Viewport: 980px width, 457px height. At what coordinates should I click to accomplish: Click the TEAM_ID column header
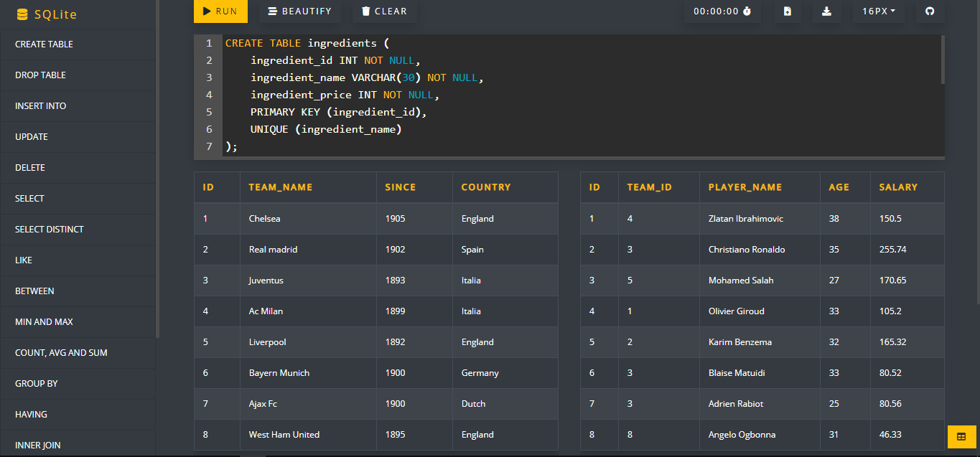658,187
